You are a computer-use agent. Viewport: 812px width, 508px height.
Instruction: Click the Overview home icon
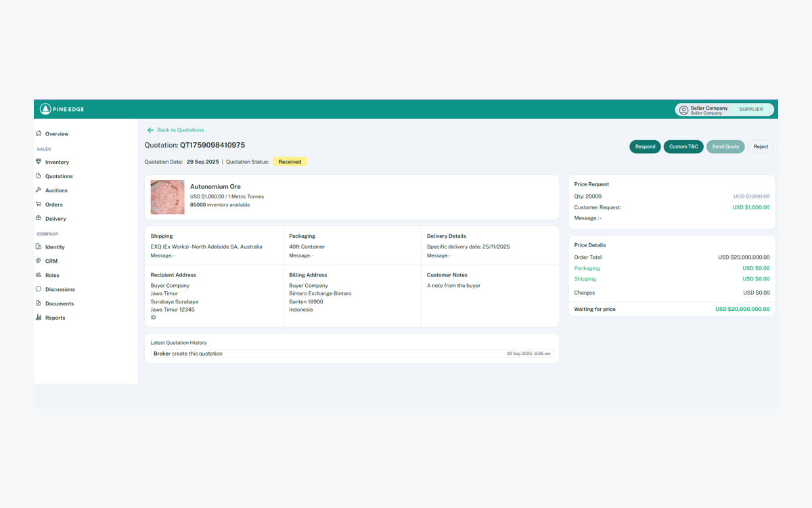pyautogui.click(x=39, y=133)
